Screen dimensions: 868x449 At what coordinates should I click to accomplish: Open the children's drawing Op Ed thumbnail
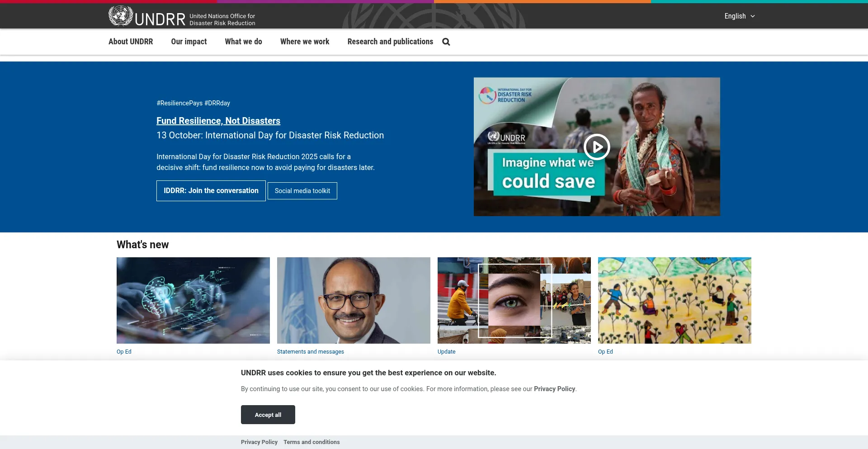click(x=674, y=300)
